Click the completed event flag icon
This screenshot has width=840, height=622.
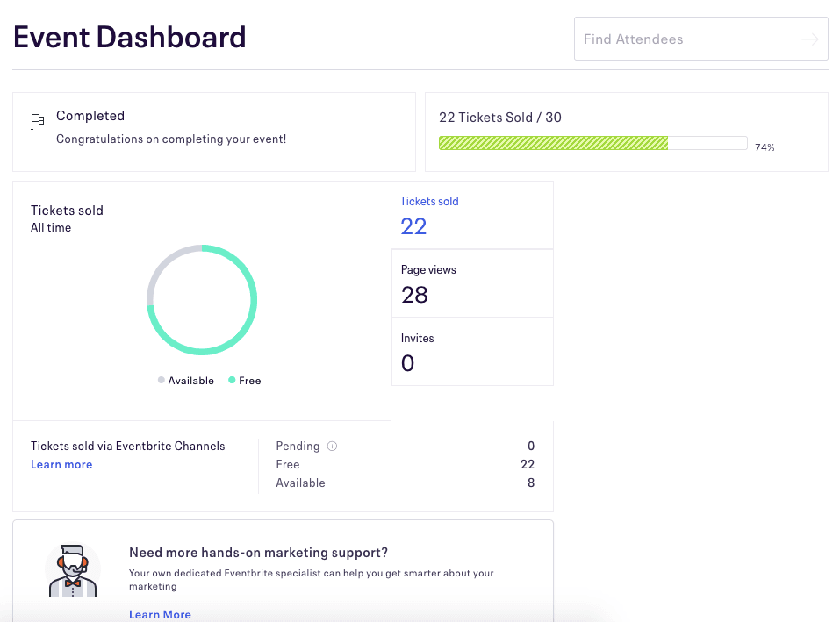(x=37, y=120)
